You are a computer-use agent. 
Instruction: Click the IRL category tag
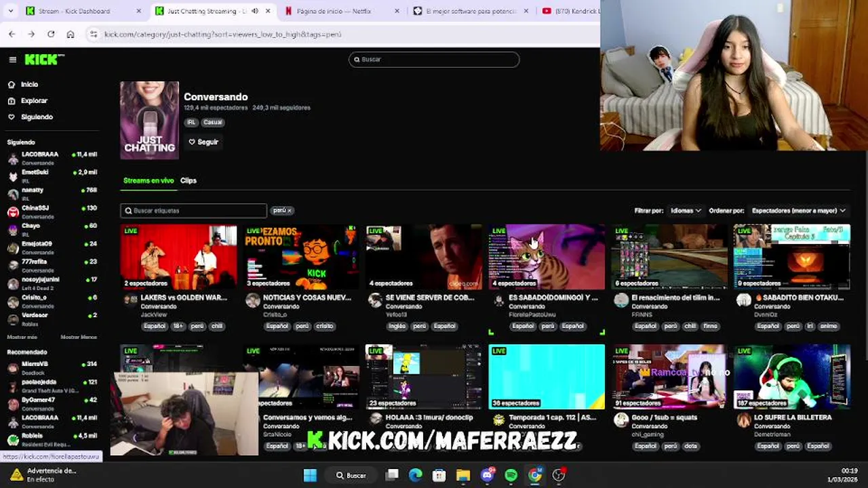[191, 123]
